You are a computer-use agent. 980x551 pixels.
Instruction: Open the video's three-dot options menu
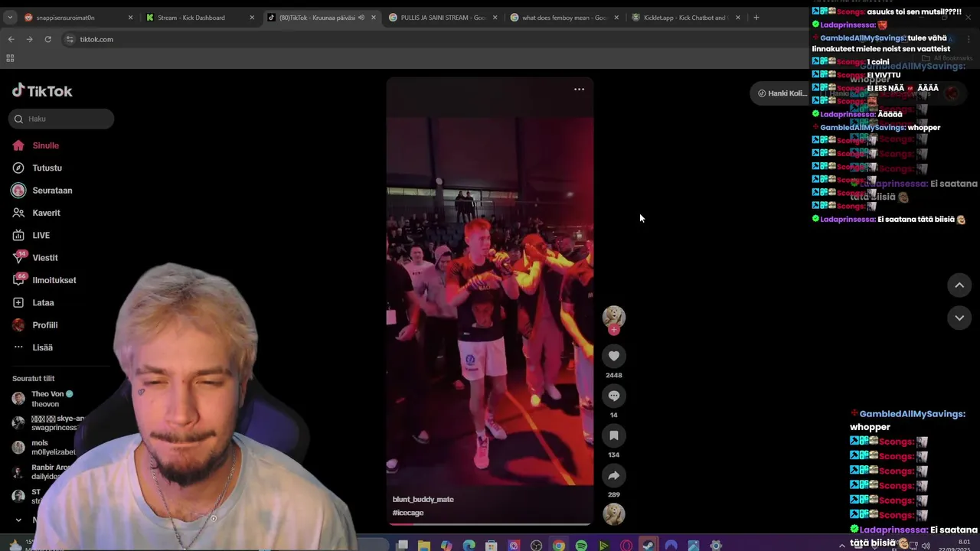coord(579,90)
